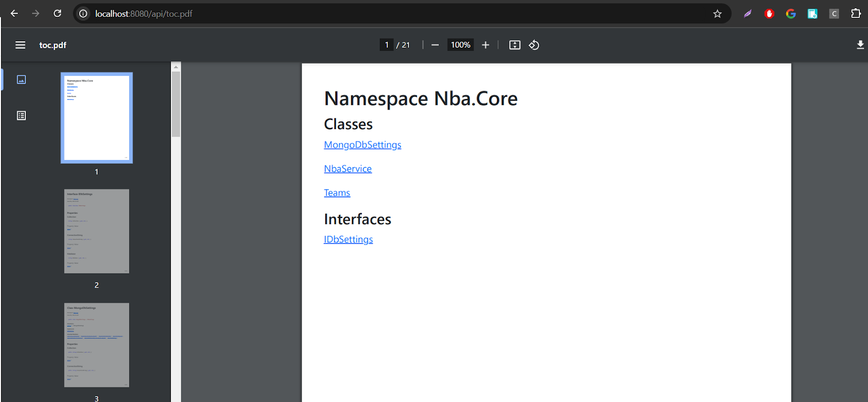Image resolution: width=868 pixels, height=402 pixels.
Task: Open the IDbSettings interface link
Action: (348, 239)
